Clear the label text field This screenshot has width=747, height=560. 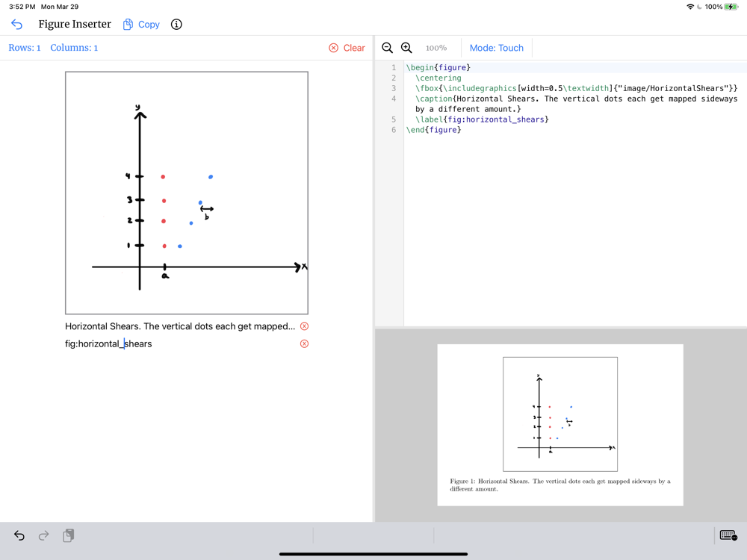click(x=305, y=343)
